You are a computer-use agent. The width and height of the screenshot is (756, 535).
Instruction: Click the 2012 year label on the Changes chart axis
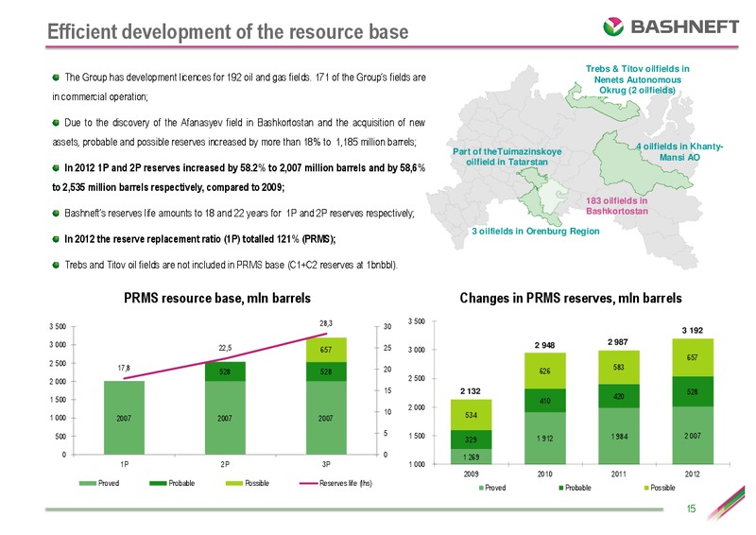(x=693, y=475)
